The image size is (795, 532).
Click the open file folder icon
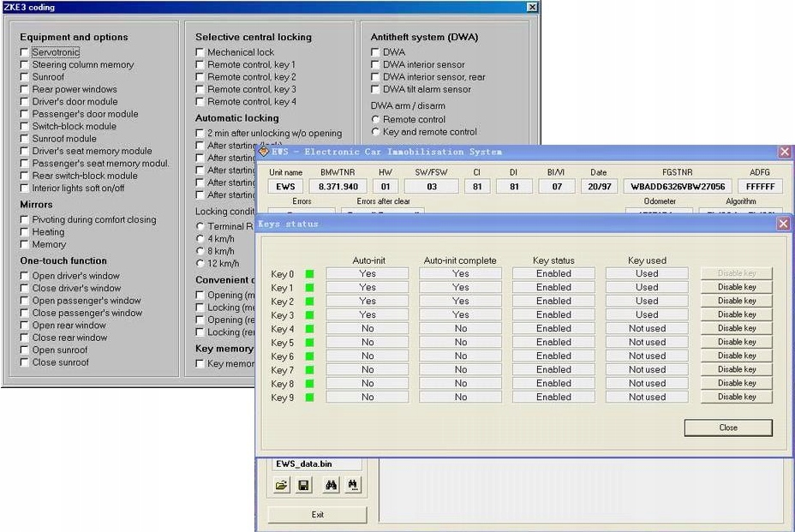pos(282,486)
